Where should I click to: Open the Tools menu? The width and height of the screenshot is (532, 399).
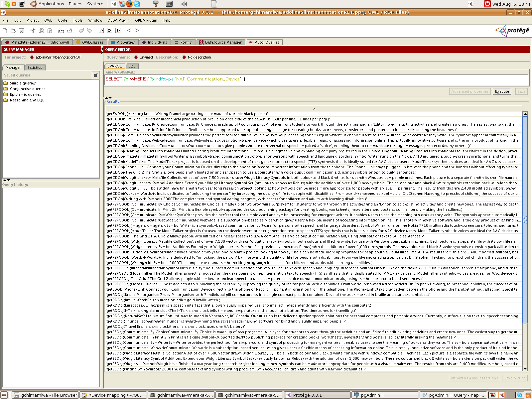point(77,20)
